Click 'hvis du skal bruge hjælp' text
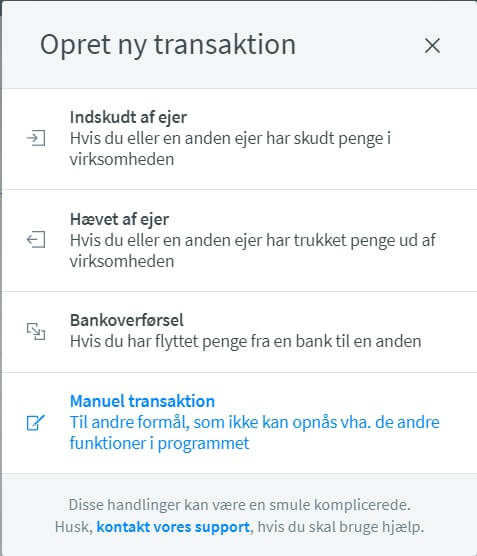477x556 pixels. coord(341,527)
